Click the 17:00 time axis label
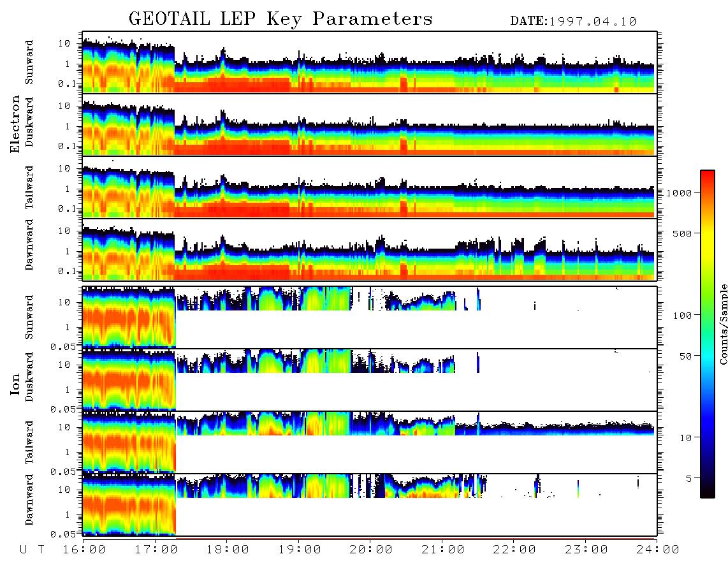The image size is (728, 561). pyautogui.click(x=156, y=550)
